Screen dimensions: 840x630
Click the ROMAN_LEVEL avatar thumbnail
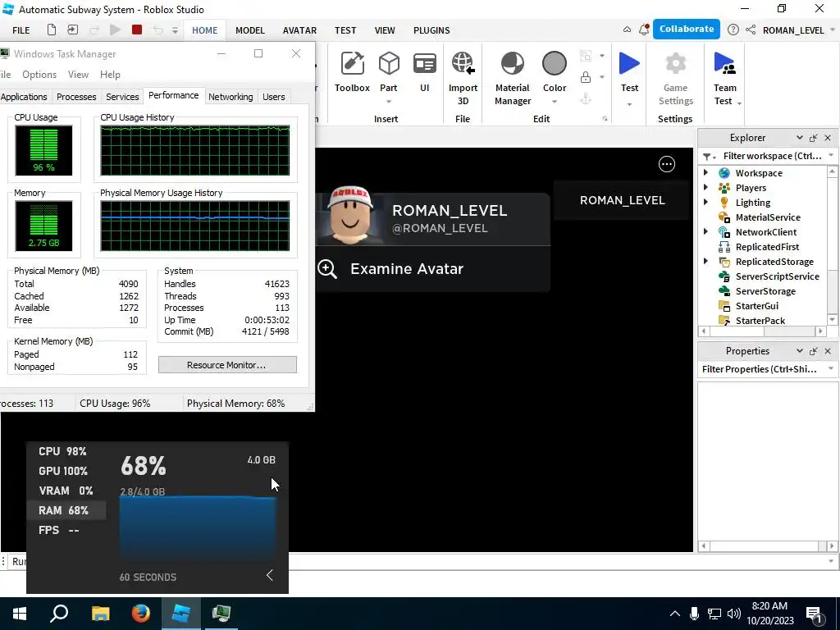pos(350,216)
